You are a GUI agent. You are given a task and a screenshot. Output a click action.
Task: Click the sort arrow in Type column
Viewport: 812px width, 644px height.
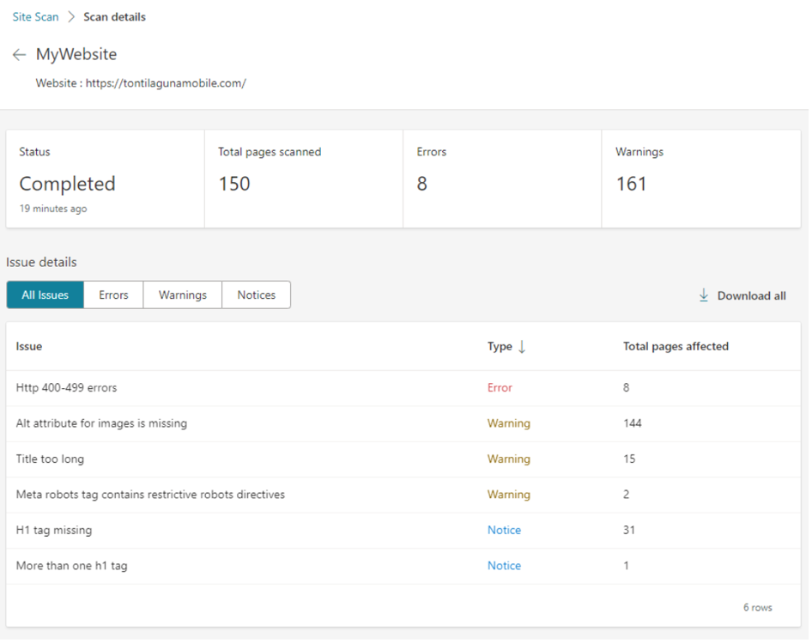pos(522,347)
